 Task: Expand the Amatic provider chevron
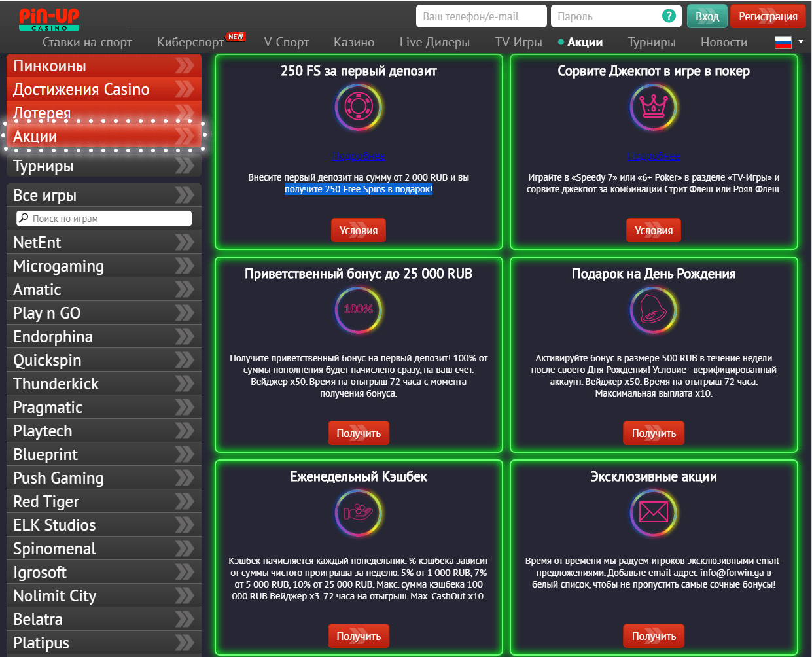click(x=185, y=289)
